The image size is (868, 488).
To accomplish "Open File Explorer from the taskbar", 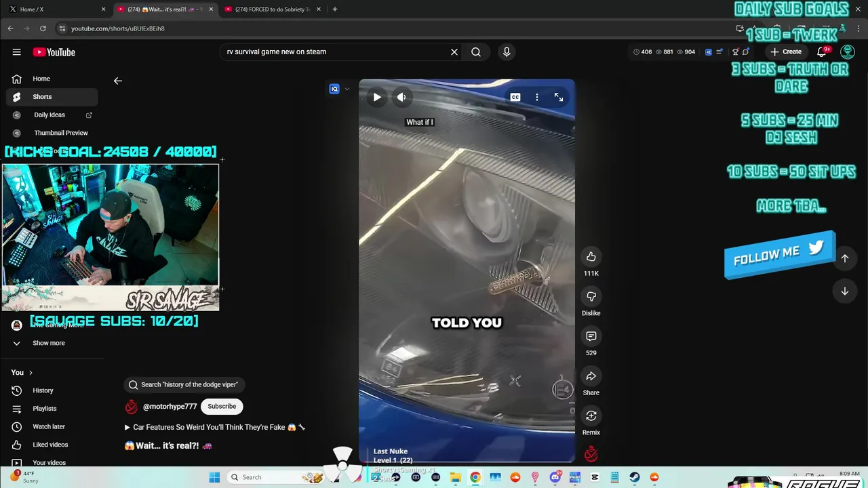I will [456, 477].
